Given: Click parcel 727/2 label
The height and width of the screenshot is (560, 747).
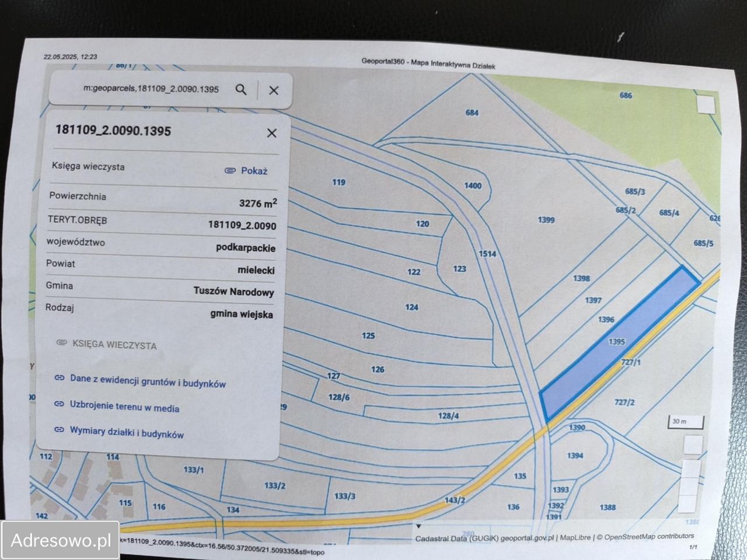Looking at the screenshot, I should click(x=624, y=402).
